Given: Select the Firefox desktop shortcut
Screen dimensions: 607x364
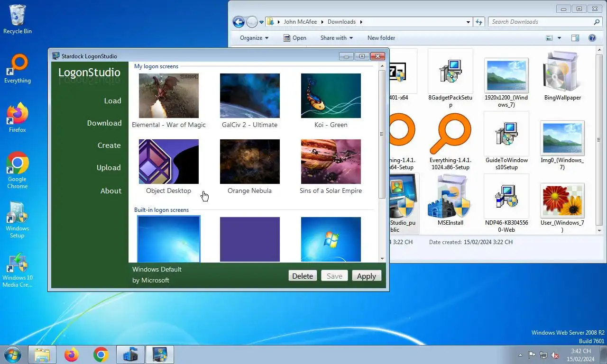Looking at the screenshot, I should coord(18,118).
